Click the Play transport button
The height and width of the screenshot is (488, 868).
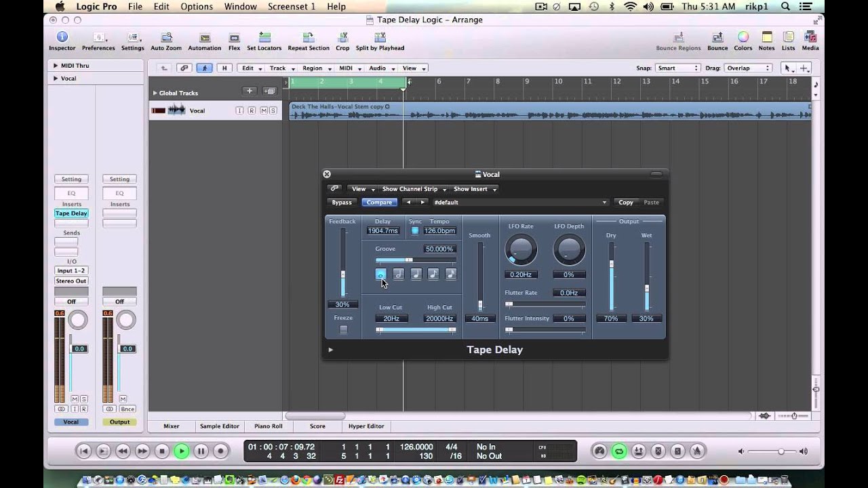[181, 451]
